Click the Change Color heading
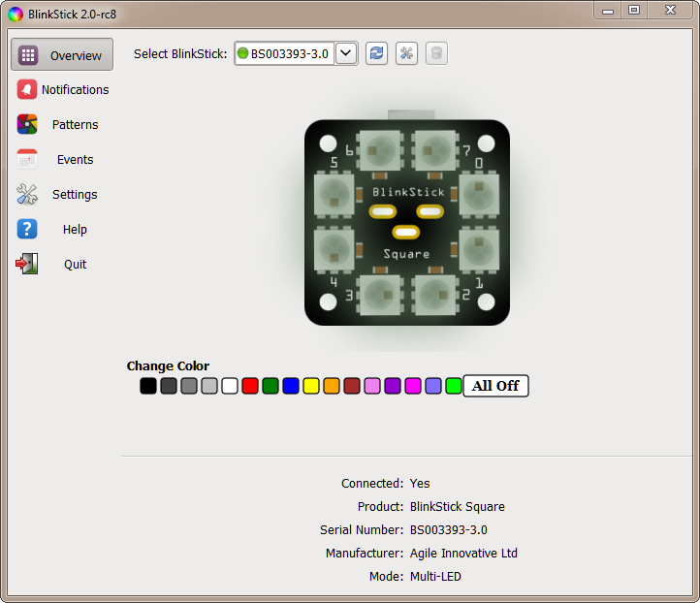 pyautogui.click(x=168, y=366)
